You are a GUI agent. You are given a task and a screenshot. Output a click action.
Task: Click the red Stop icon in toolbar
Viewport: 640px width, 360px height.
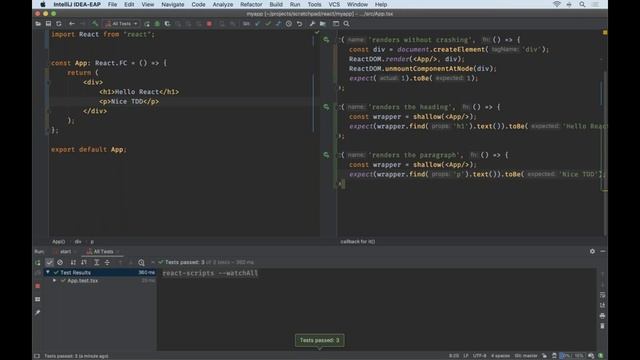[209, 24]
